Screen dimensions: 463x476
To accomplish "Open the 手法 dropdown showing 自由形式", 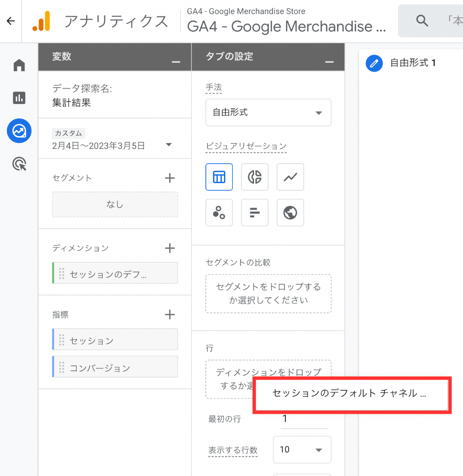I will [268, 113].
